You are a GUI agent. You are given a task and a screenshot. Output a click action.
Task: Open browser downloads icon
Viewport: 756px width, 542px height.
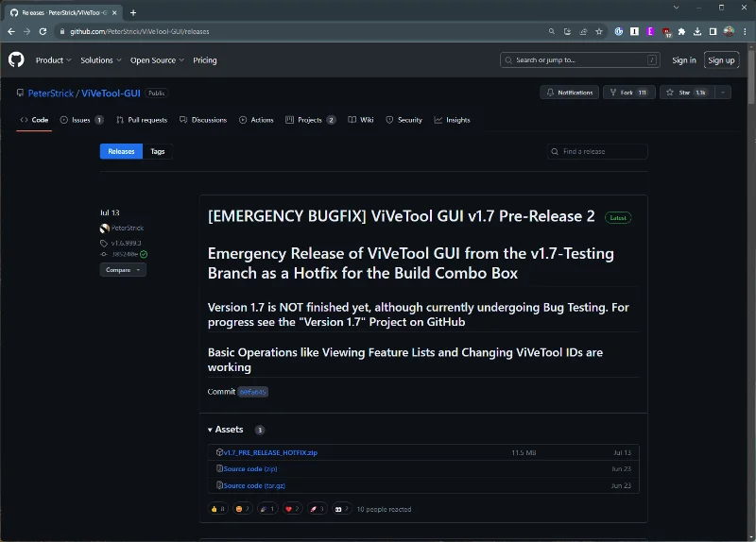click(x=697, y=31)
